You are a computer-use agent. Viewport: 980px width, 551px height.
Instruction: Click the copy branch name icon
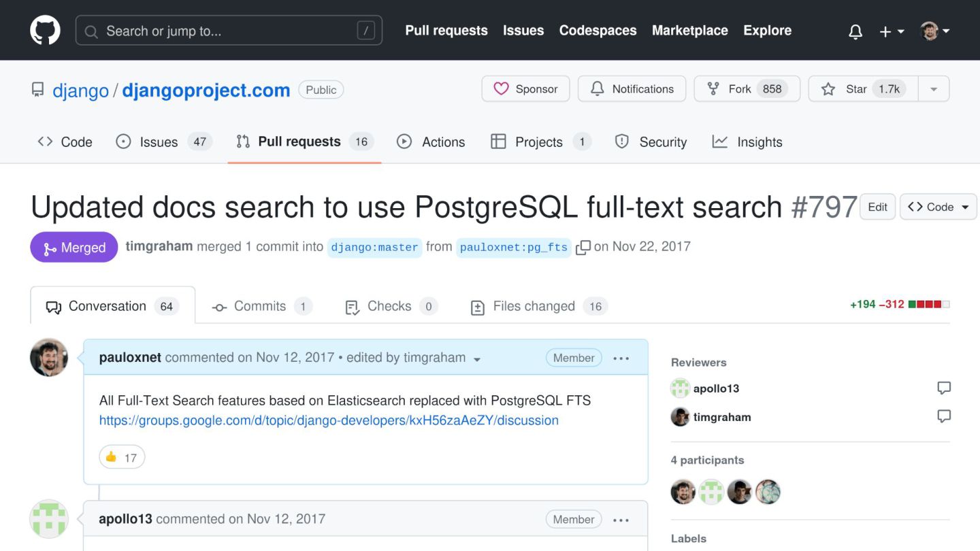click(x=583, y=248)
